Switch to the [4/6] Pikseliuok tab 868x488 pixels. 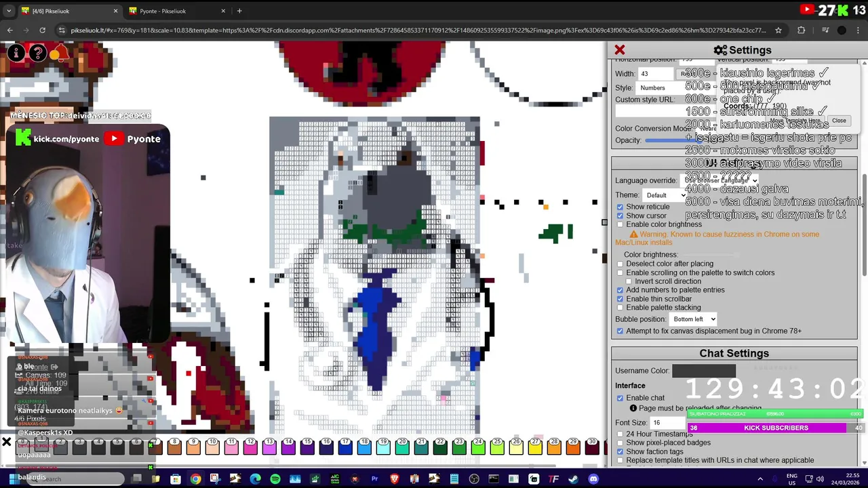pyautogui.click(x=69, y=11)
